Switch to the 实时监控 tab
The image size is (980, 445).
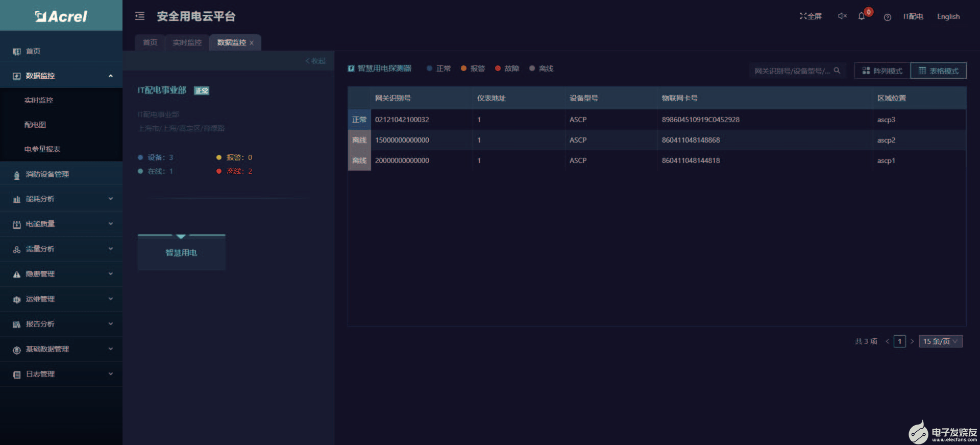(187, 42)
